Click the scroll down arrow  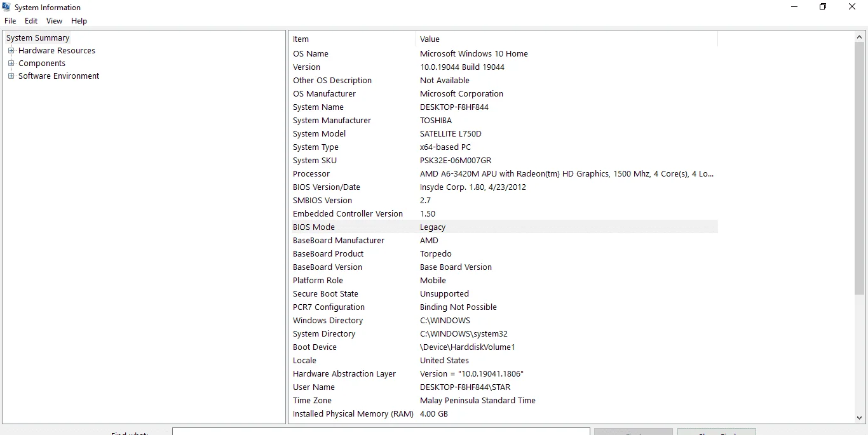coord(860,418)
